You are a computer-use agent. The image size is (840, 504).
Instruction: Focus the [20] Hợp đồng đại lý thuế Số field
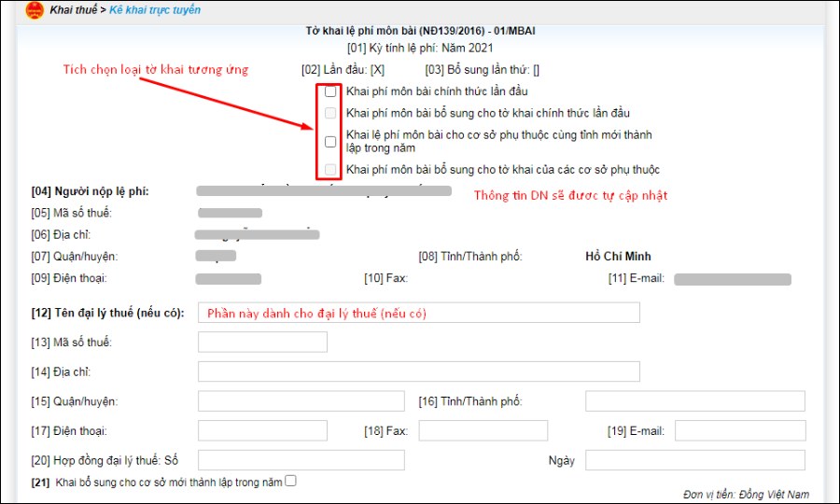301,460
